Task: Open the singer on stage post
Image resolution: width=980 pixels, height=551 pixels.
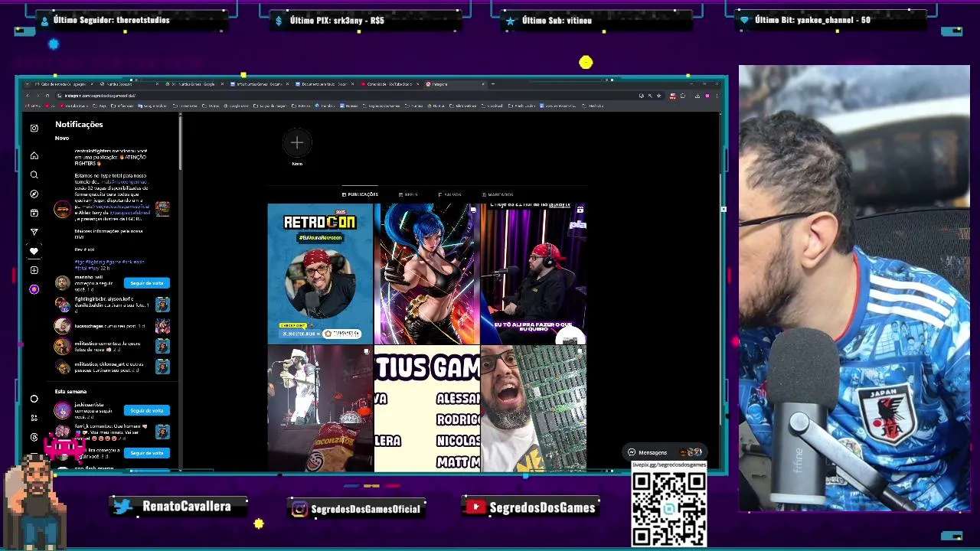Action: coord(320,408)
